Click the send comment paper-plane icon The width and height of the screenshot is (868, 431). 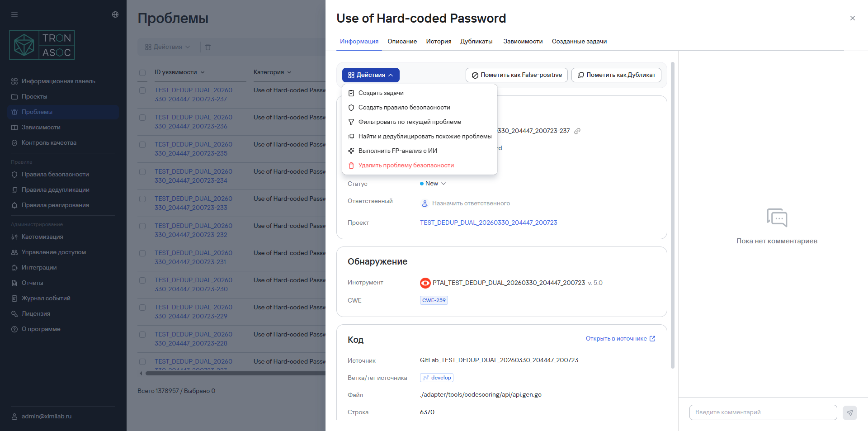[x=849, y=412]
